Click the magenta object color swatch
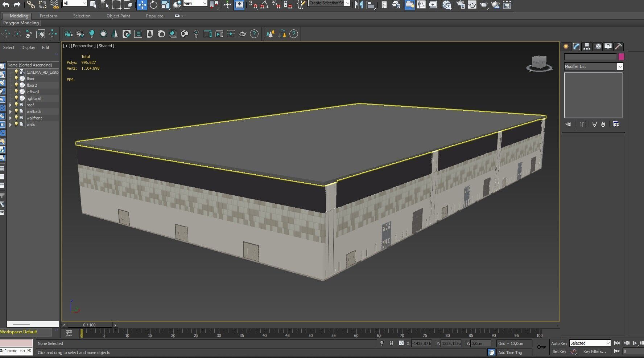 pyautogui.click(x=621, y=57)
